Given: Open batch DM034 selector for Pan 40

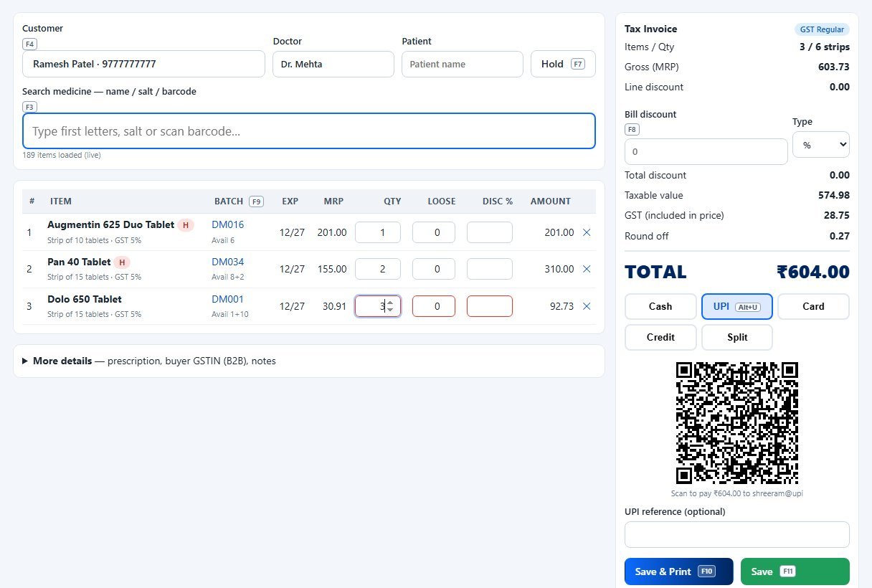Looking at the screenshot, I should point(227,262).
